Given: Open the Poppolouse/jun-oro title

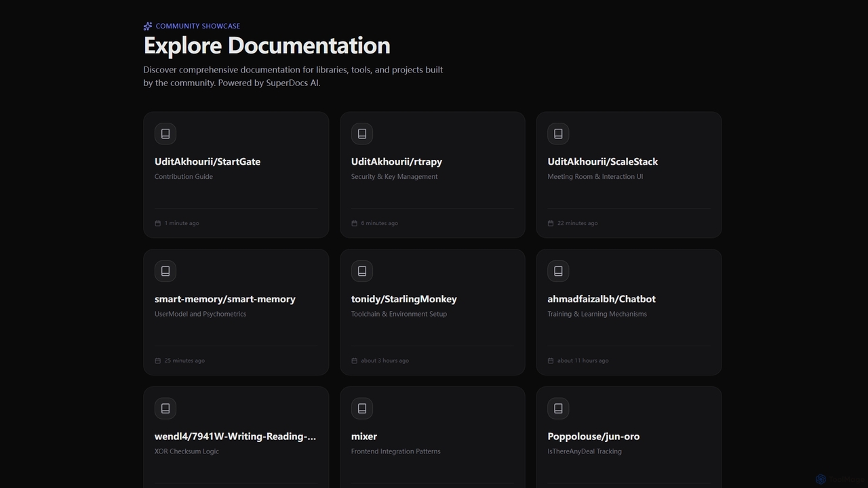Looking at the screenshot, I should point(593,436).
